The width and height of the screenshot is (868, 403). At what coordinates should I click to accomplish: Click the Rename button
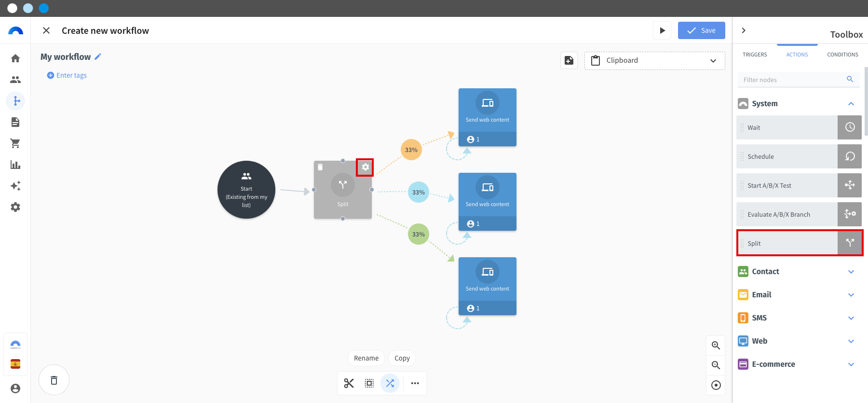[366, 358]
